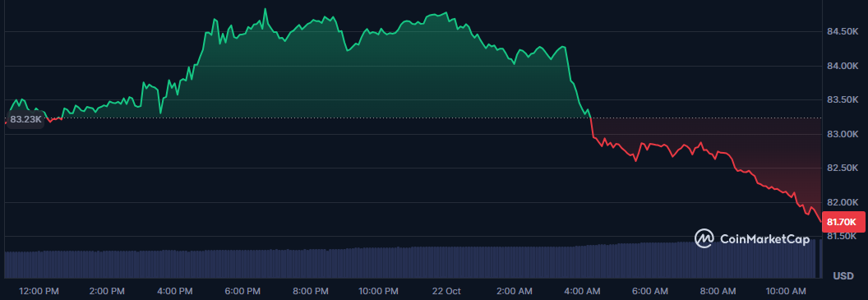The width and height of the screenshot is (868, 300).
Task: Click the 84.00K price axis label
Action: (843, 66)
